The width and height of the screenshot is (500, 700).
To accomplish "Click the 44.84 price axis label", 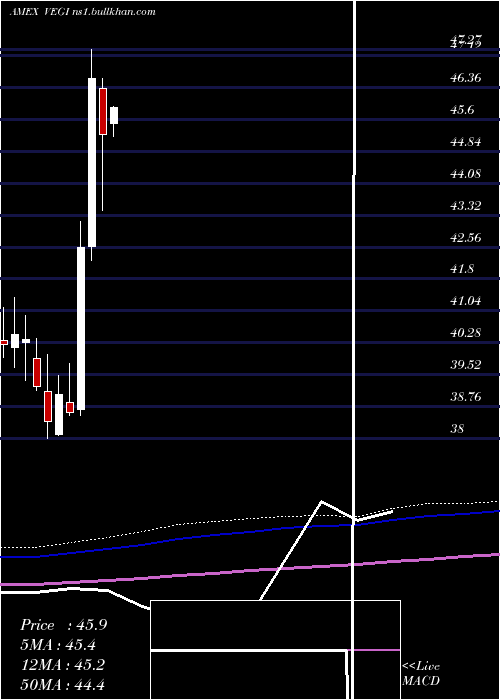I will coord(466,142).
